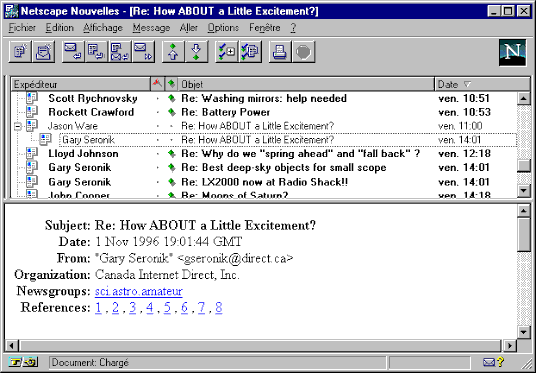Sort messages by the Expéditeur column header
Screen dimensions: 536x373
(81, 84)
